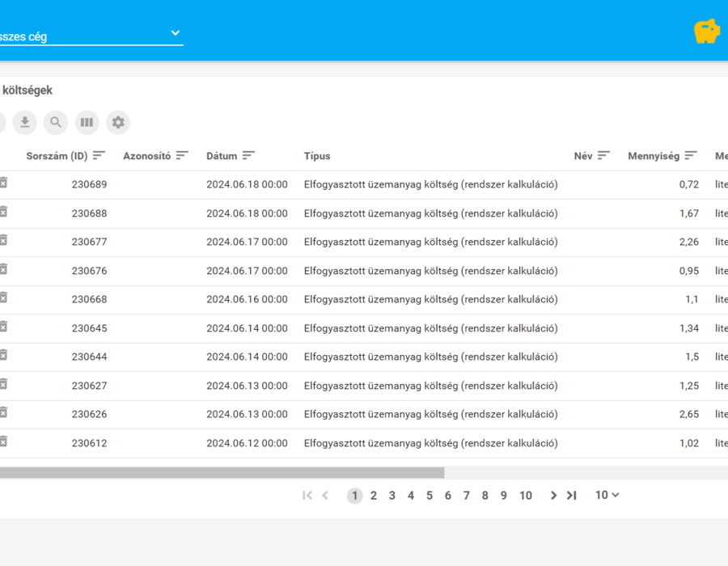Screen dimensions: 728x566
Task: Delete row 230688 with trash icon
Action: pos(3,212)
